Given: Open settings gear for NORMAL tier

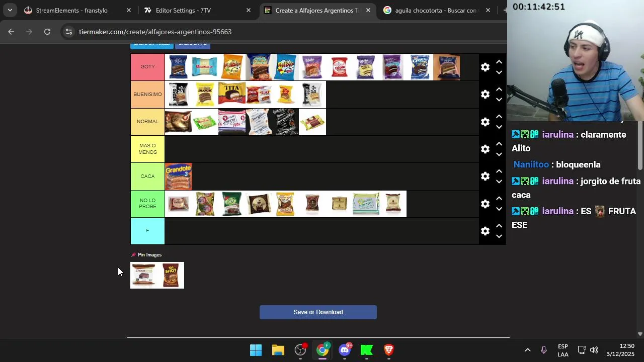Looking at the screenshot, I should pos(485,122).
